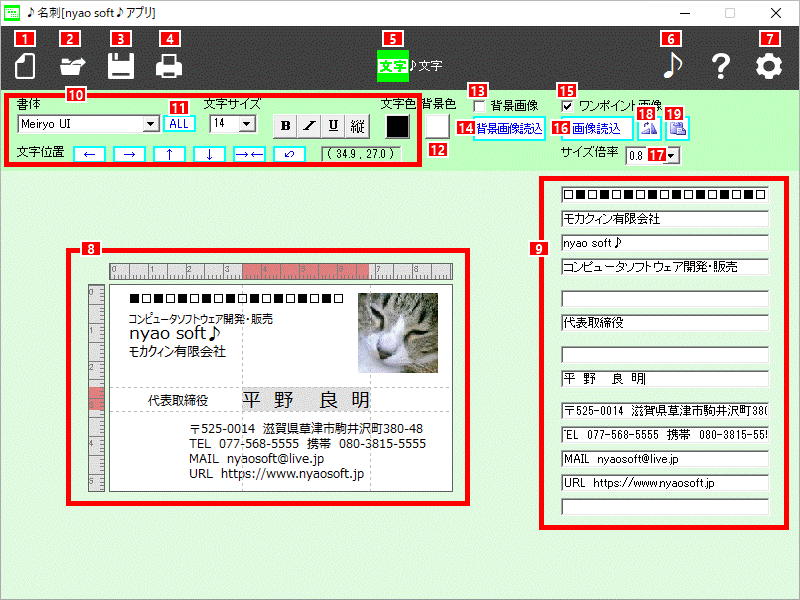Click the empty field below the URL field
The image size is (800, 600).
coord(665,507)
